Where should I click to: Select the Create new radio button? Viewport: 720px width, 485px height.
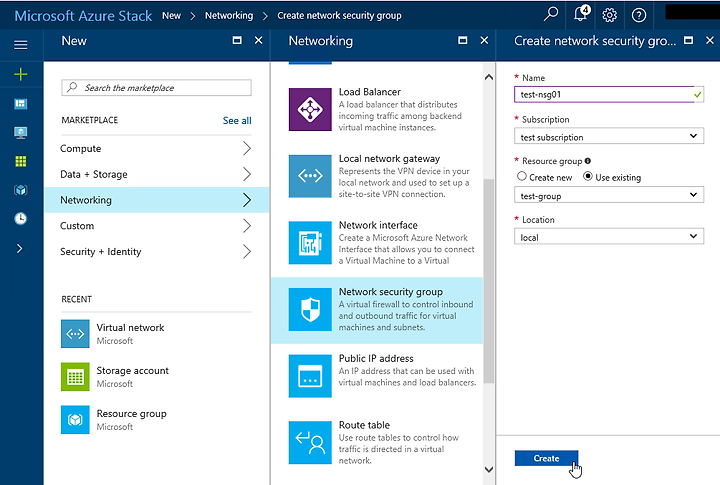pos(522,176)
